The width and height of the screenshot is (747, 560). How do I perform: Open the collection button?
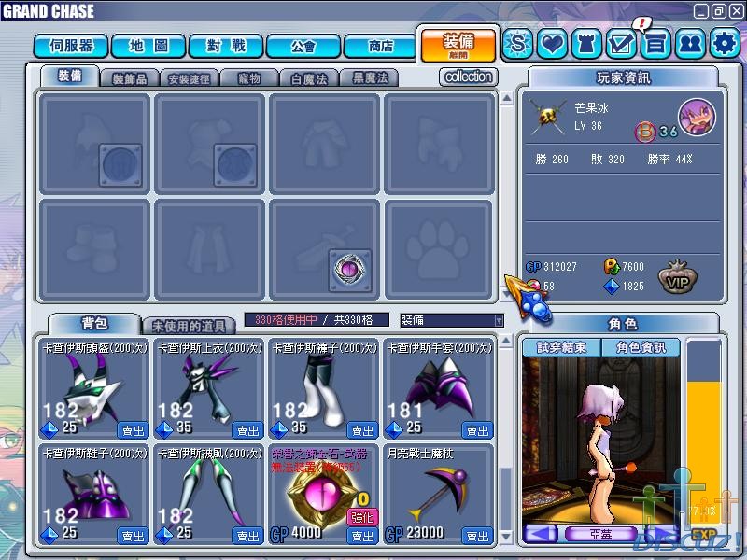click(469, 77)
